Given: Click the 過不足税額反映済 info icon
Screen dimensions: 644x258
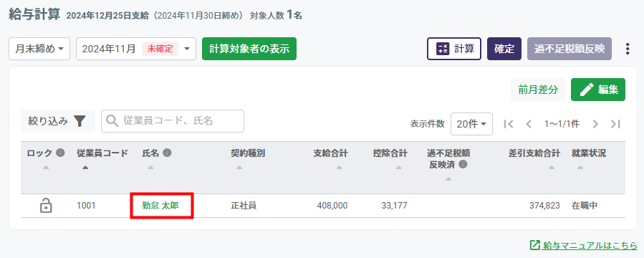Looking at the screenshot, I should [463, 165].
